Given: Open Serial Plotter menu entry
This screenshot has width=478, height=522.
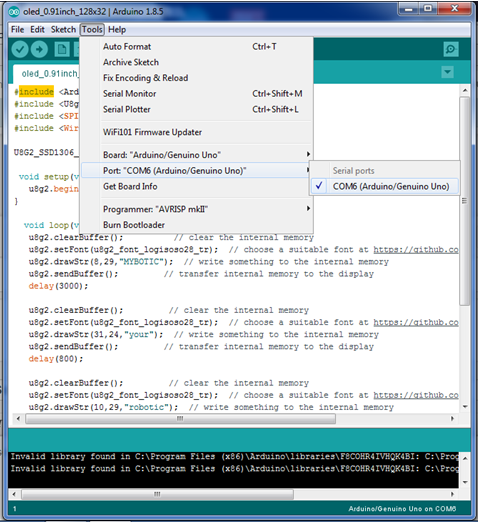Looking at the screenshot, I should (x=197, y=109).
